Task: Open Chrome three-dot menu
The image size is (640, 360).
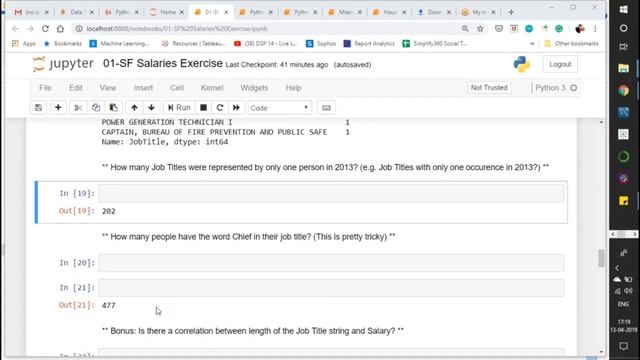Action: tap(595, 29)
